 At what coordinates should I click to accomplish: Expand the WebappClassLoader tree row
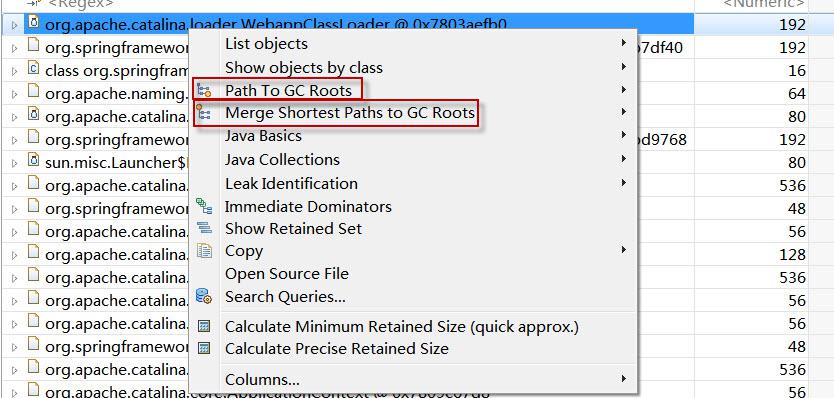pyautogui.click(x=14, y=24)
